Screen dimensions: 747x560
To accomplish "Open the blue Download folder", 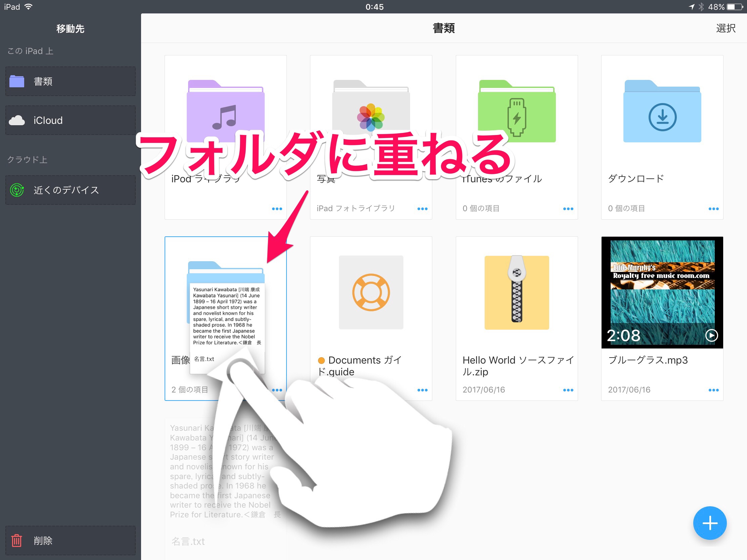I will tap(662, 111).
